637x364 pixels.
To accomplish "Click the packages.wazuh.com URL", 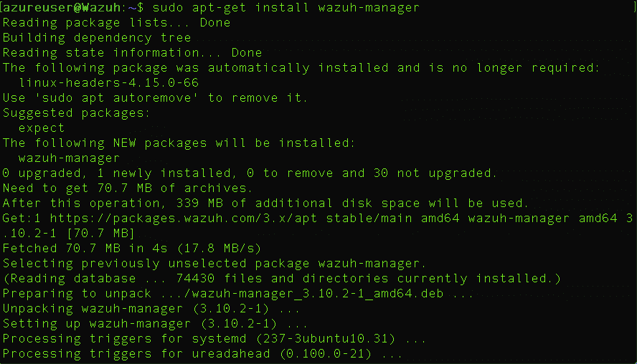I will (x=184, y=219).
